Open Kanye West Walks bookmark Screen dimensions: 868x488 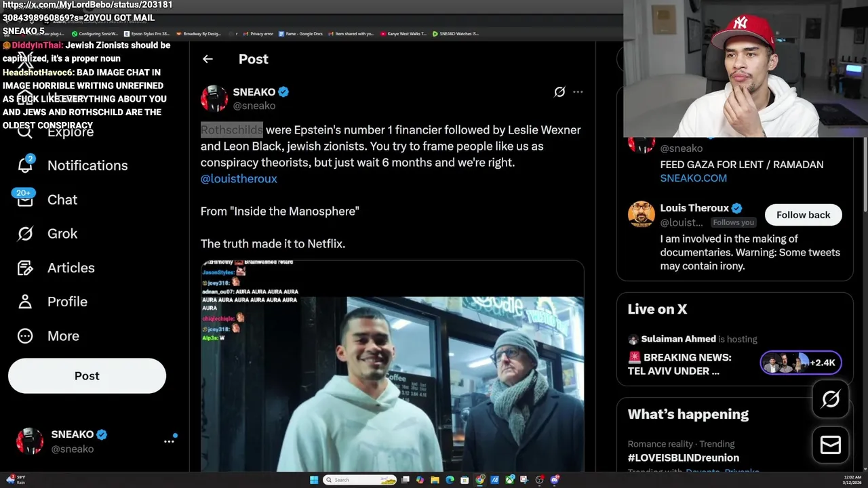[x=403, y=33]
